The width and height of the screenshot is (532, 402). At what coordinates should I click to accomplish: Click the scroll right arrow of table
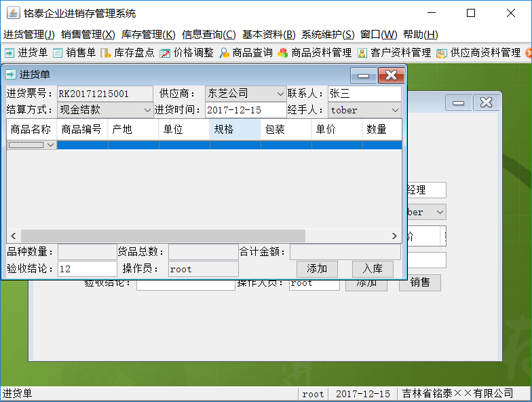(394, 236)
